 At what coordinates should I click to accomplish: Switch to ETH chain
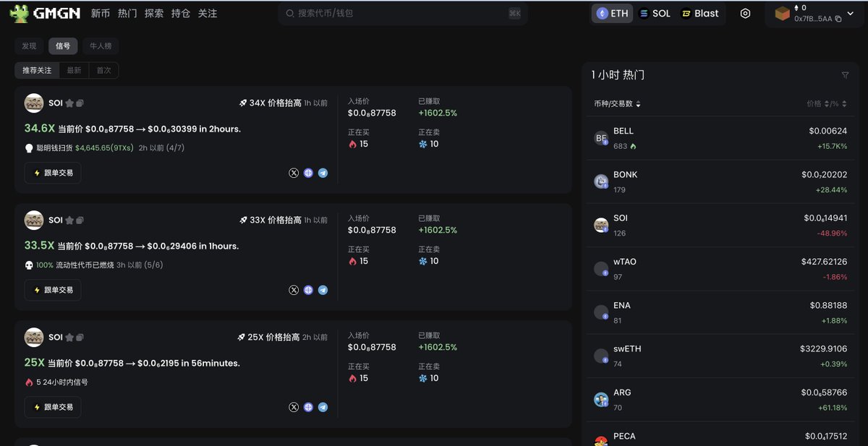coord(612,14)
